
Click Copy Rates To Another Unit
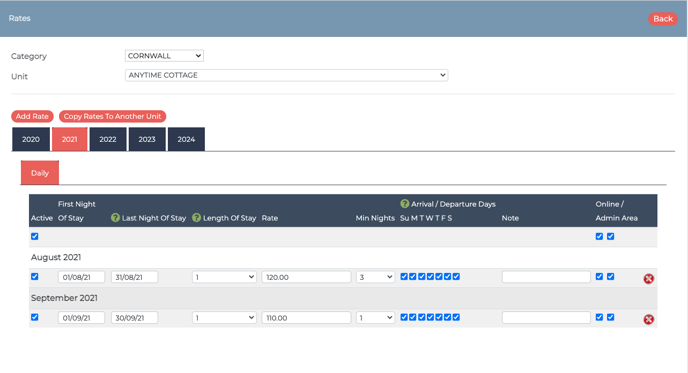point(112,116)
